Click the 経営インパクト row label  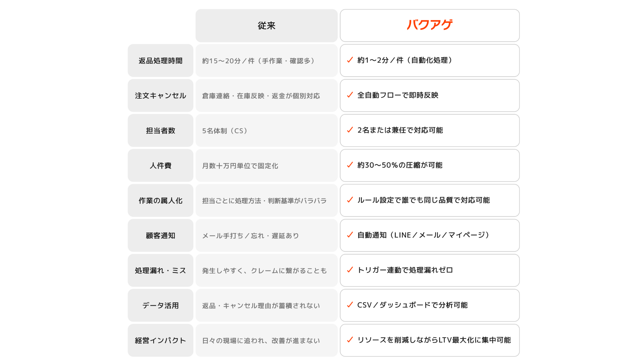[x=160, y=340]
